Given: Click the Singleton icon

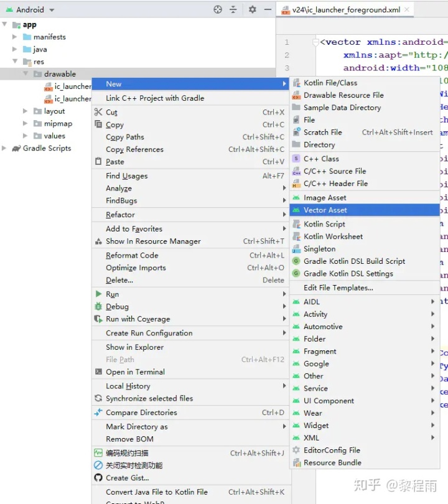Looking at the screenshot, I should tap(296, 249).
